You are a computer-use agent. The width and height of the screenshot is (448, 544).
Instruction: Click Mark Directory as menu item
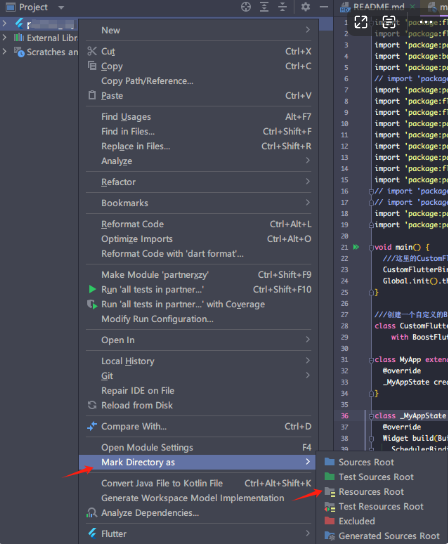click(197, 462)
